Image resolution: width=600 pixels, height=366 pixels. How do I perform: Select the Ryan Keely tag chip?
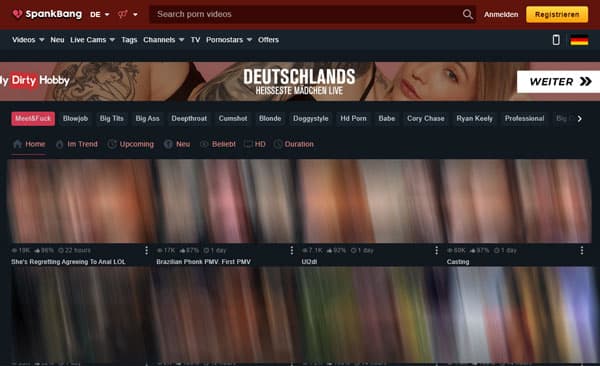pos(474,119)
